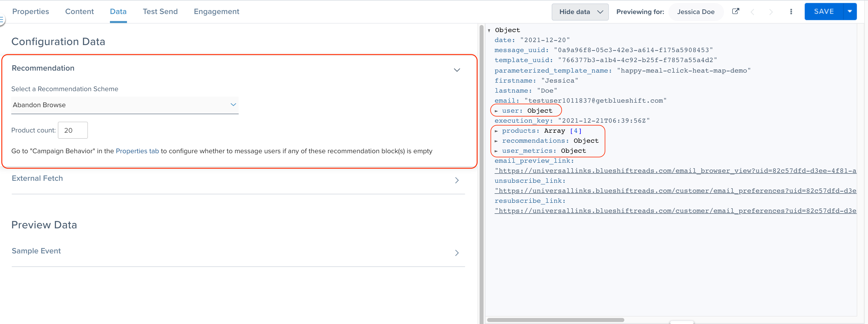Select the firstname value "Jessica"
868x324 pixels.
[560, 80]
